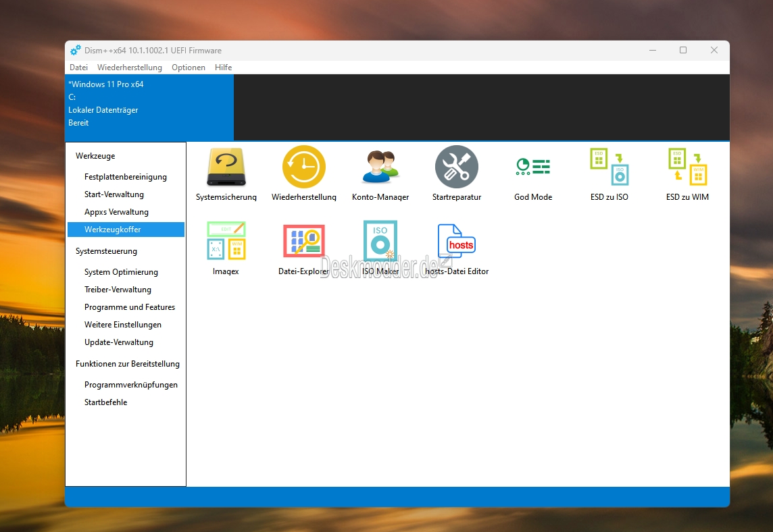This screenshot has height=532, width=773.
Task: Open Programme und Features
Action: 130,307
